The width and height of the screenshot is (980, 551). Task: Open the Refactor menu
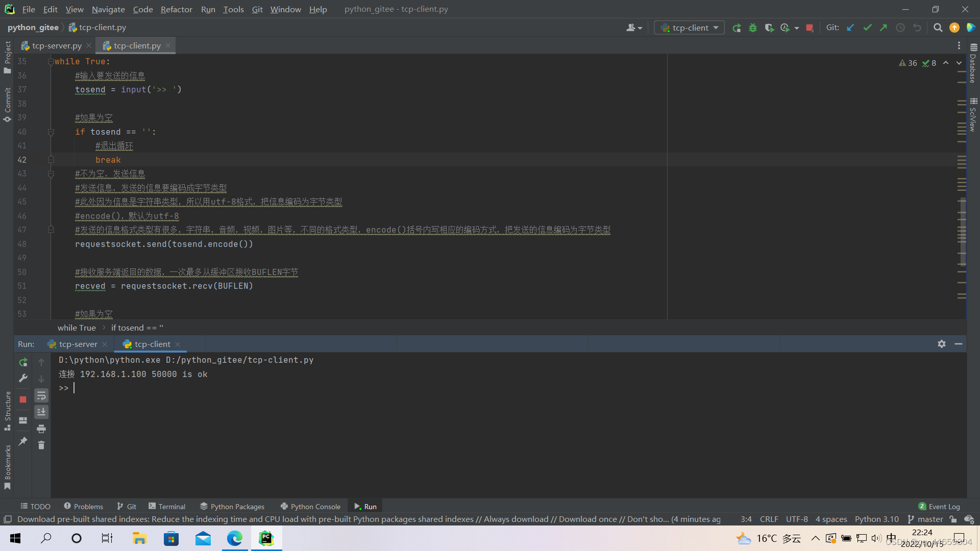176,9
